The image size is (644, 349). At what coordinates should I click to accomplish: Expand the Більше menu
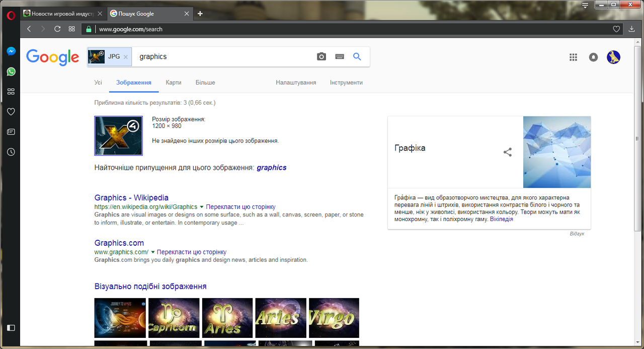[x=205, y=83]
